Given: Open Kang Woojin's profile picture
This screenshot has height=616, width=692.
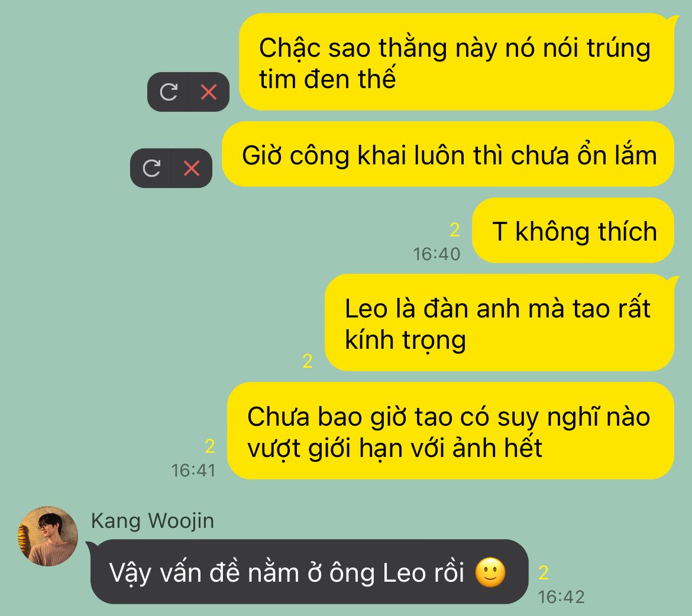Looking at the screenshot, I should (48, 536).
